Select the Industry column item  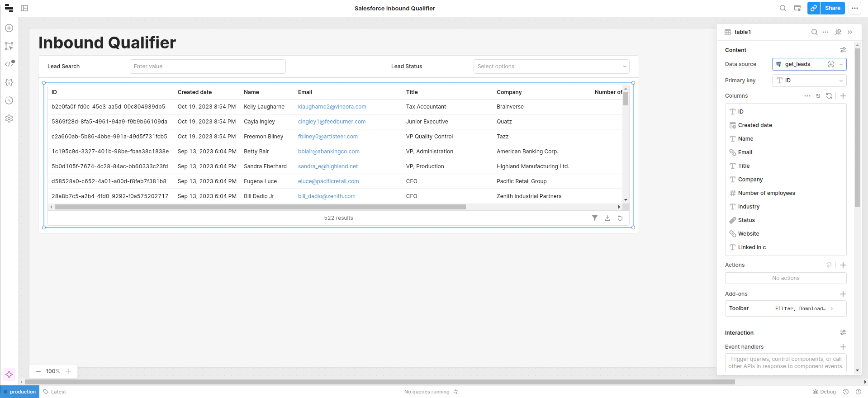(x=786, y=207)
